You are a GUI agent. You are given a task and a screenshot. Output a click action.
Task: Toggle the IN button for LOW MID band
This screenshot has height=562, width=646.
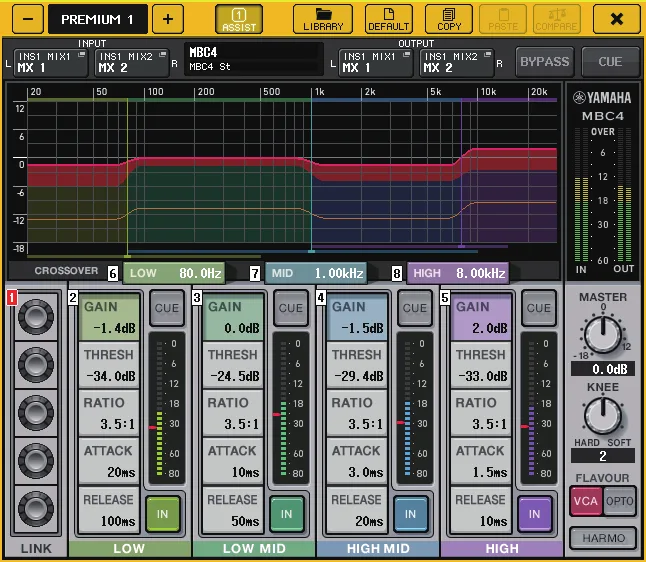point(286,514)
